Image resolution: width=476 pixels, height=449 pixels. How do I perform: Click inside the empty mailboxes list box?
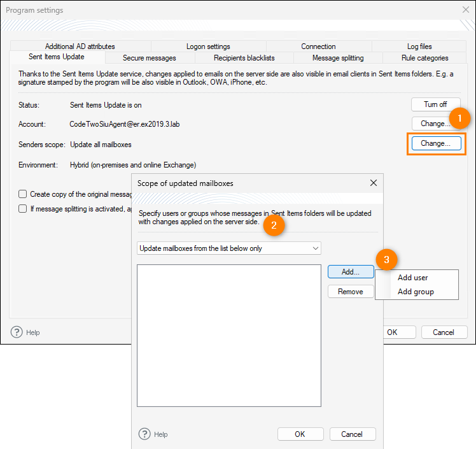click(x=229, y=334)
